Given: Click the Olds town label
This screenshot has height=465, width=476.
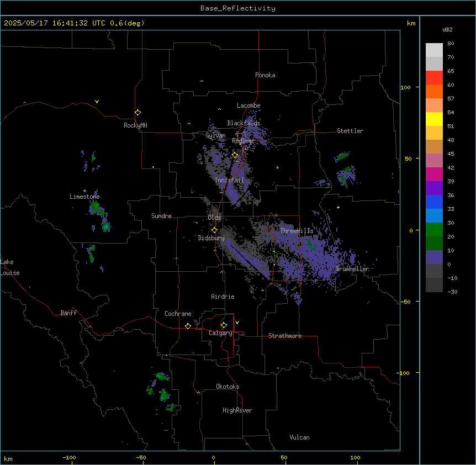Looking at the screenshot, I should coord(214,218).
